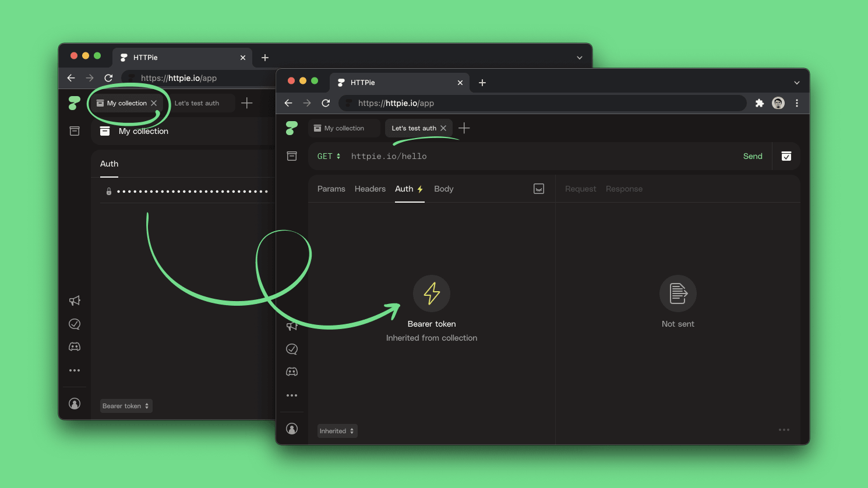Screen dimensions: 868x488
Task: Select the Auth tab in front window
Action: 410,189
